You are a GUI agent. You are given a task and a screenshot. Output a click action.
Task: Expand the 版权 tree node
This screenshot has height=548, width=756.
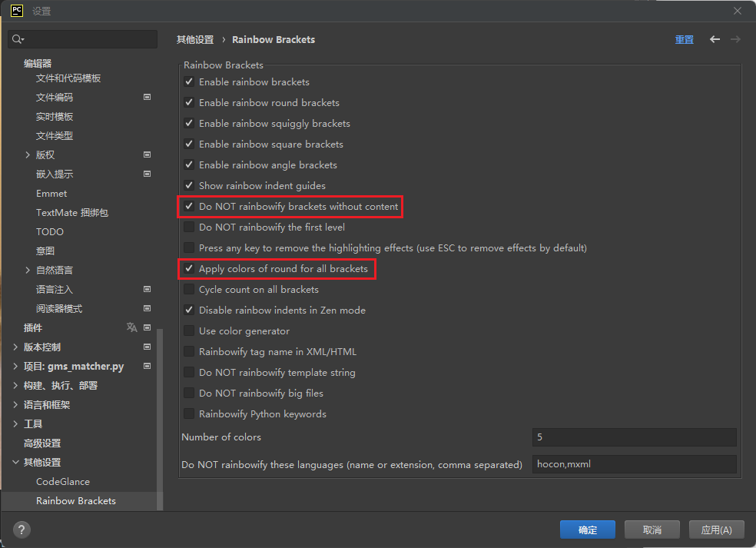[28, 154]
